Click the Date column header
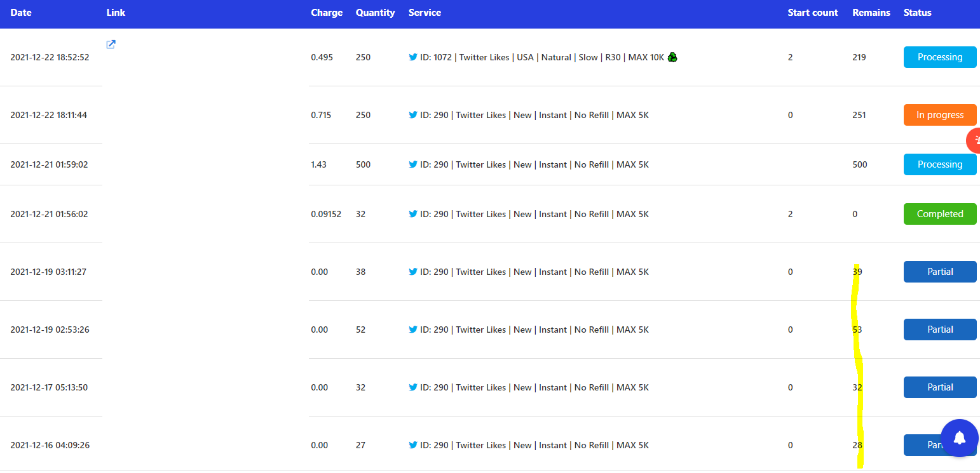 click(21, 13)
